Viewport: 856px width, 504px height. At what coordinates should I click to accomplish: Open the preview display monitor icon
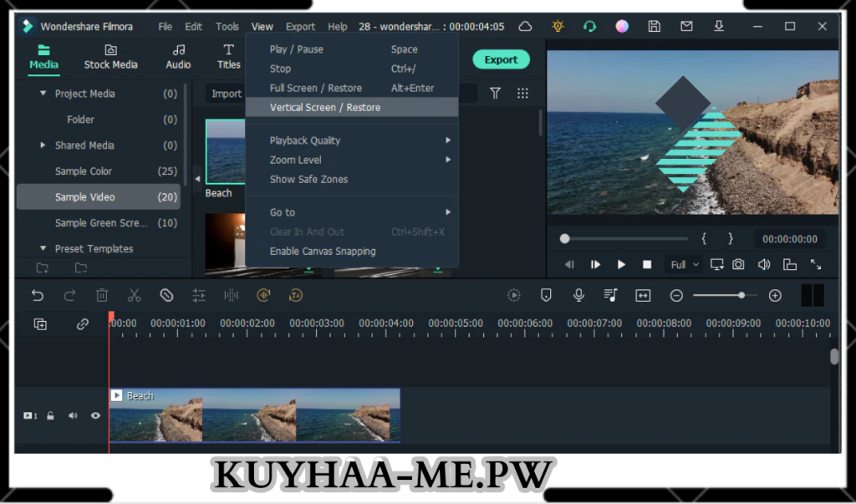click(716, 264)
